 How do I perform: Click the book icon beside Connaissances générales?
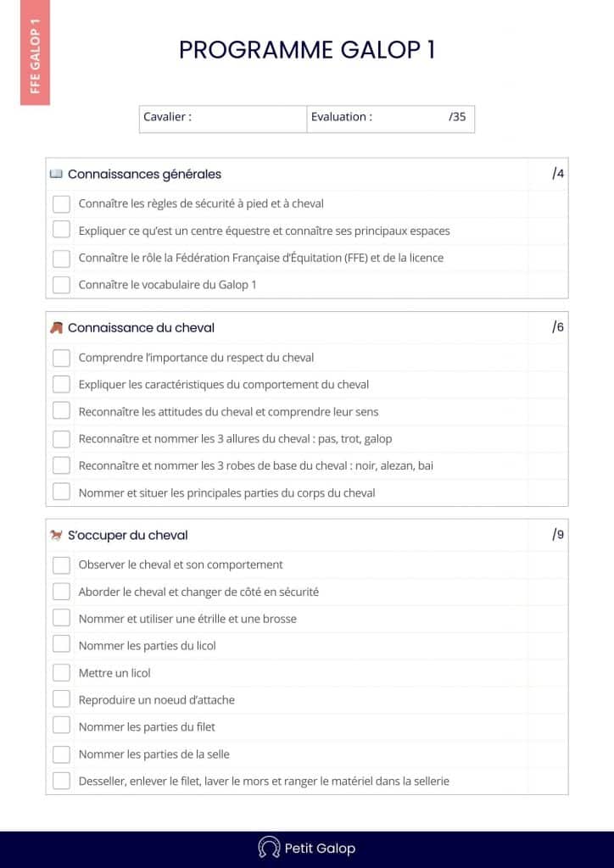(x=56, y=174)
